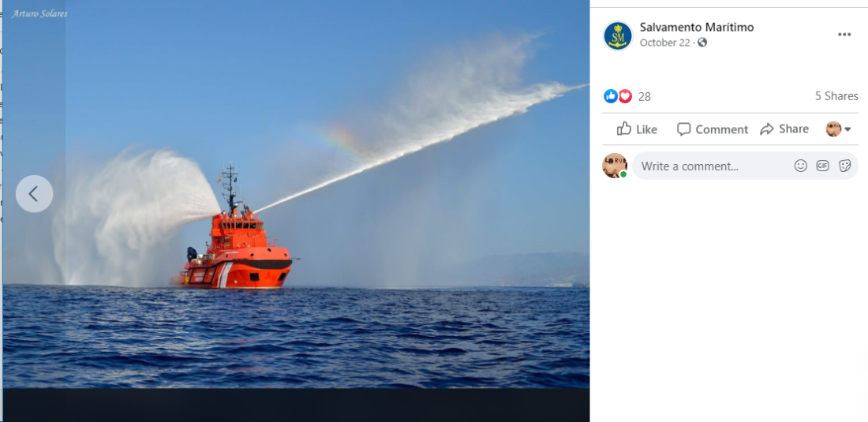
Task: Show who reacted via the 28 count
Action: pos(645,97)
